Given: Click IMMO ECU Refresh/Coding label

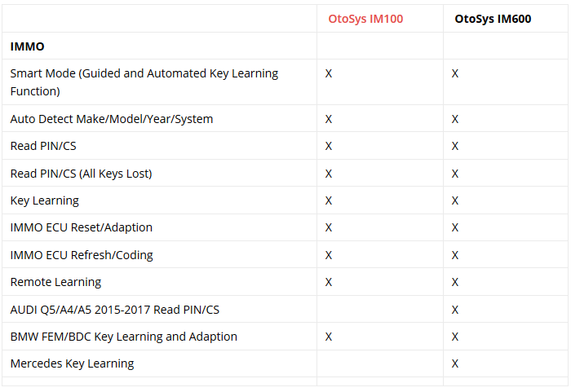Looking at the screenshot, I should [82, 255].
